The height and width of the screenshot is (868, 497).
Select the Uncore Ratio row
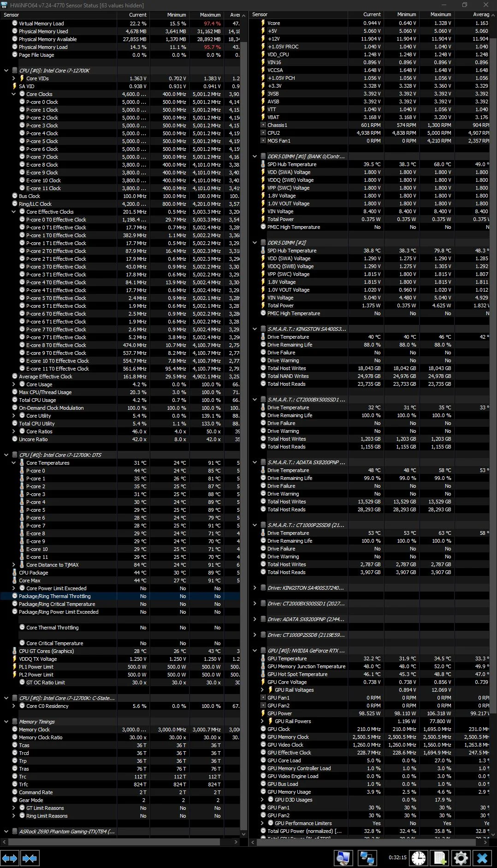tap(120, 439)
